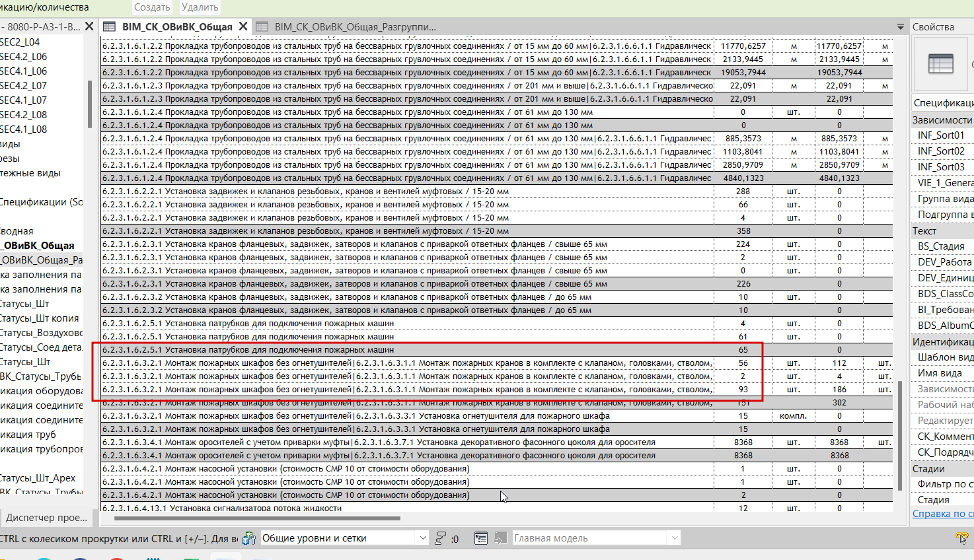This screenshot has width=974, height=560.
Task: Open the Справка по с... help link
Action: pos(943,514)
